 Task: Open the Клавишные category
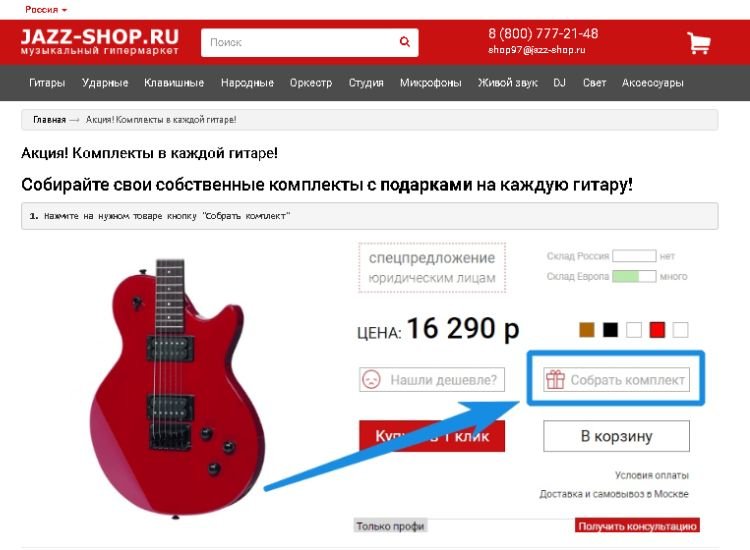click(x=174, y=83)
